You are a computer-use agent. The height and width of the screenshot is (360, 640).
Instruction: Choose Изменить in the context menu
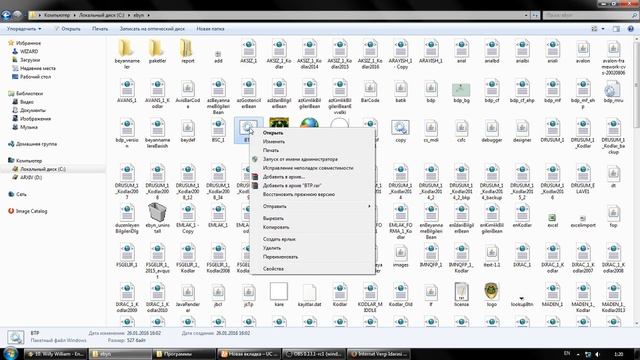(x=273, y=142)
